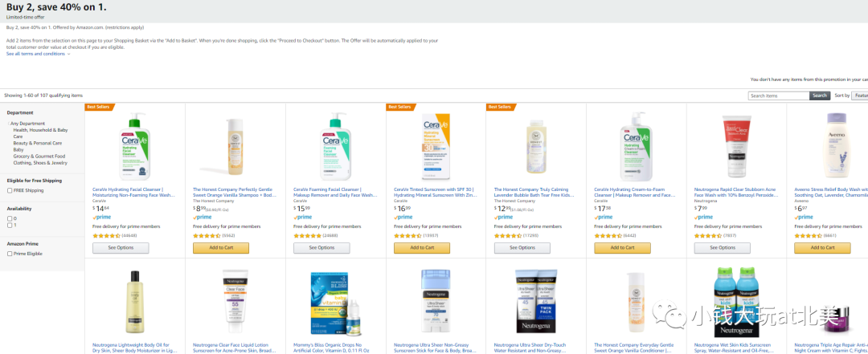Click the Search items input field
Image resolution: width=868 pixels, height=354 pixels.
click(778, 96)
